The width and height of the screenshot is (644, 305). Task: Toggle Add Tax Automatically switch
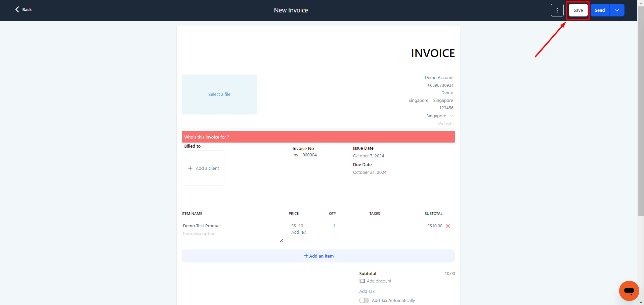tap(364, 300)
